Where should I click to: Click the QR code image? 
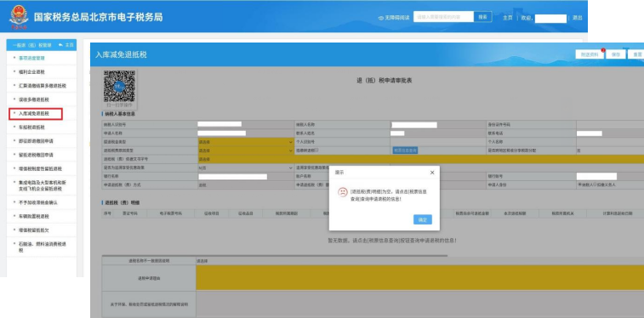[x=119, y=86]
